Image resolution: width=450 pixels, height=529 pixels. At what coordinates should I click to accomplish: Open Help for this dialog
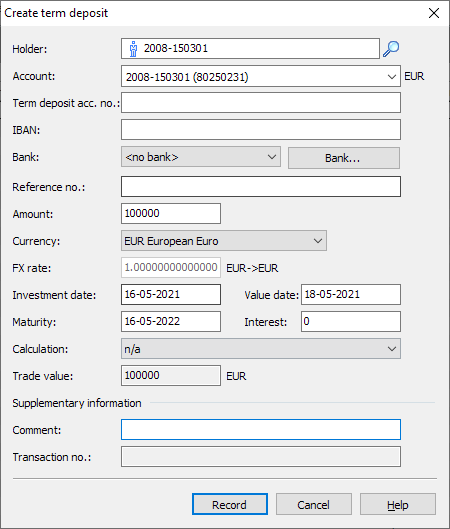[398, 504]
